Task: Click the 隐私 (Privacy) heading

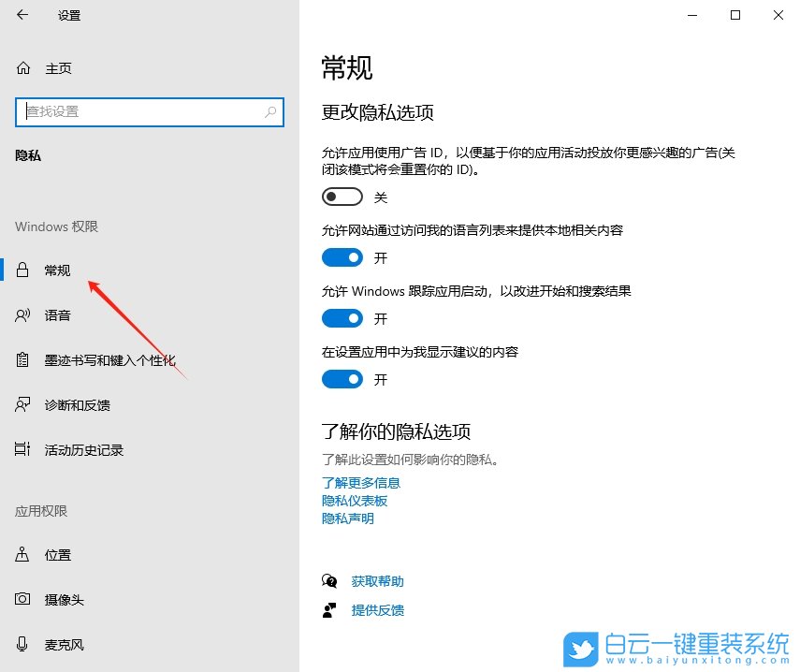Action: [28, 154]
